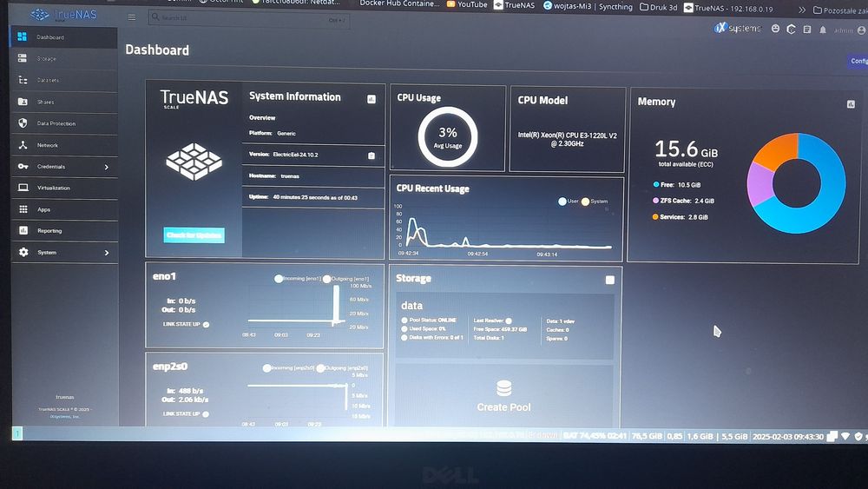Open the Jobs clipboard icon in top bar
The height and width of the screenshot is (489, 868).
click(807, 30)
